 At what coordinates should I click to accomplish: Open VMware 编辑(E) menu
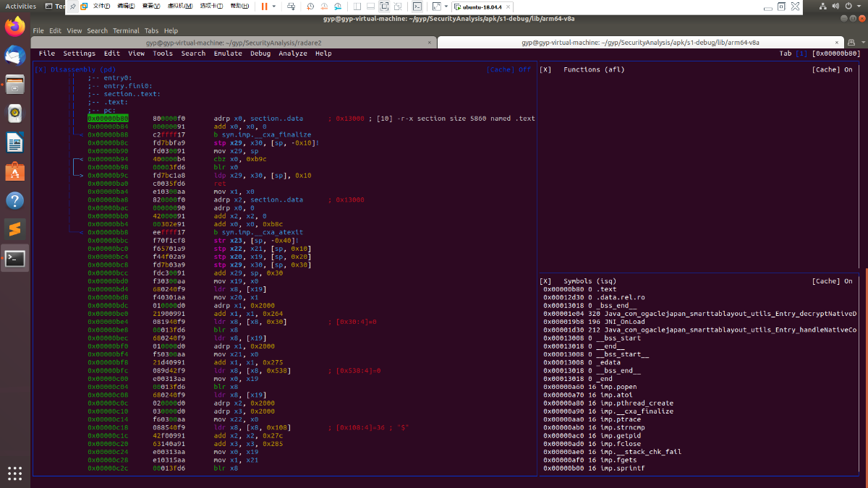click(126, 6)
